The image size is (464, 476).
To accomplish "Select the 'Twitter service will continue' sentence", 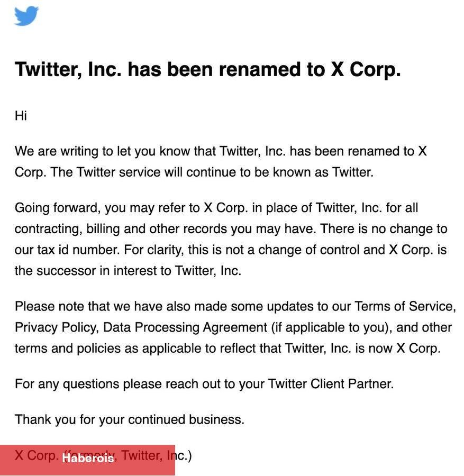I will tap(212, 172).
